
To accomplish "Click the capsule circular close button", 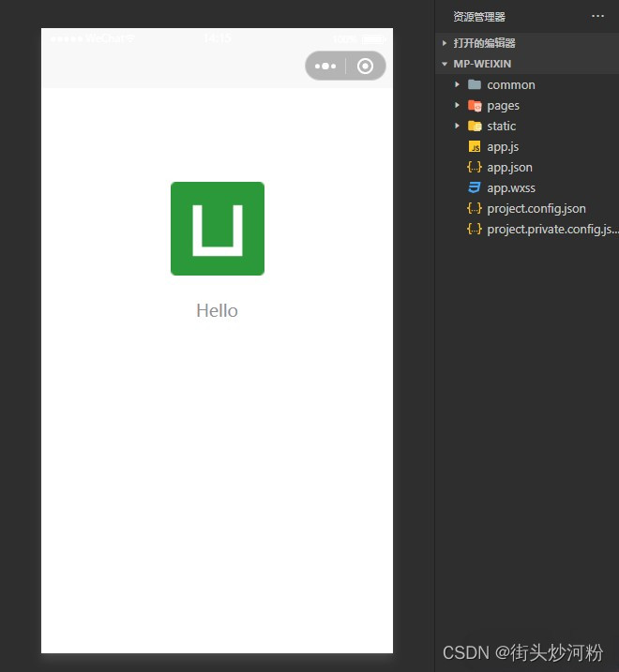I will (366, 67).
